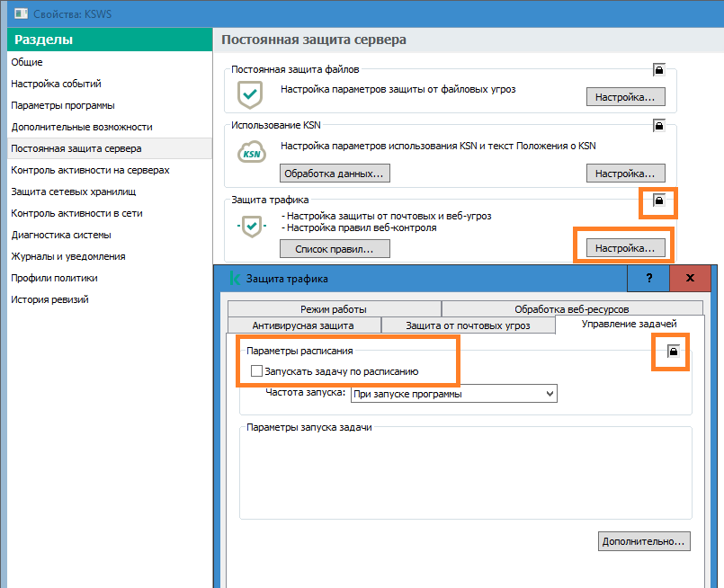This screenshot has height=588, width=724.
Task: Toggle lock icon for Использование KSN
Action: (x=659, y=126)
